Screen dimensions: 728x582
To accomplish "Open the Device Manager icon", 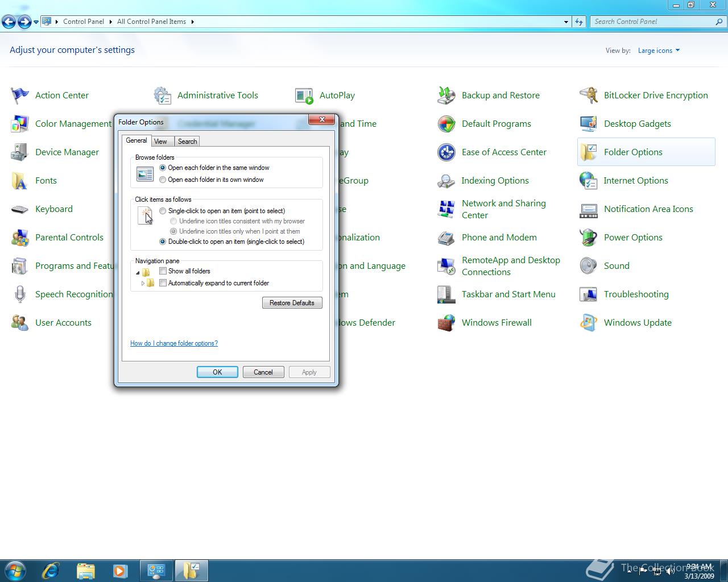I will point(20,152).
